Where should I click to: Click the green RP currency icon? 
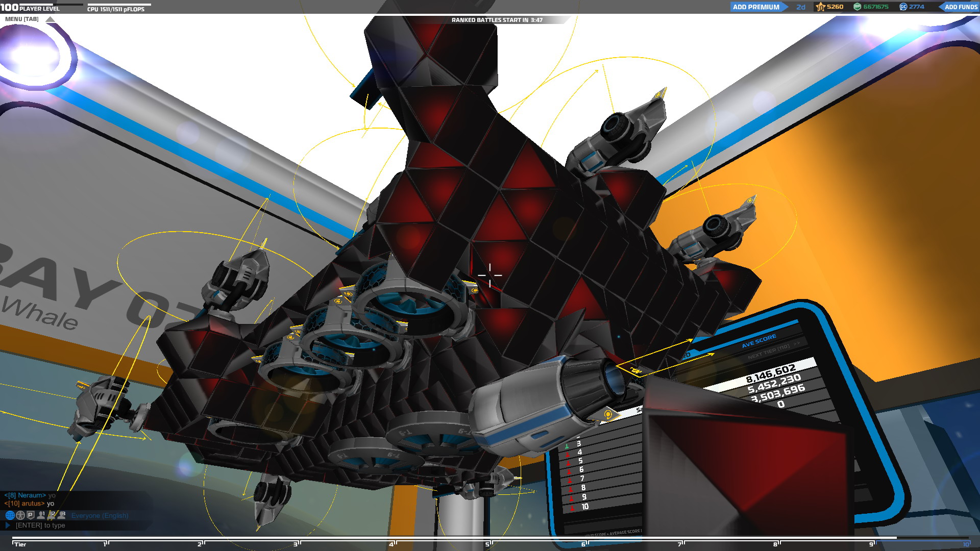tap(857, 7)
